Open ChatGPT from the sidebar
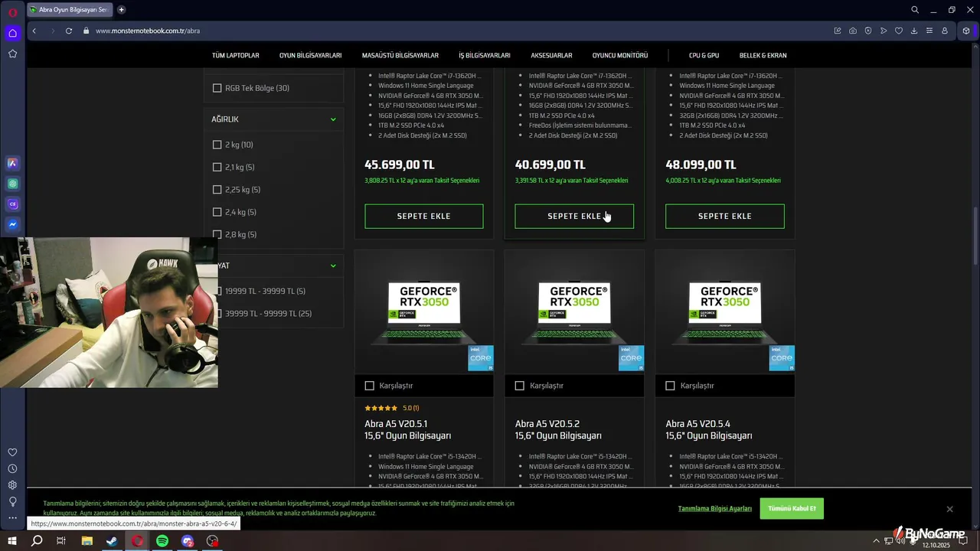Viewport: 980px width, 551px height. click(12, 184)
